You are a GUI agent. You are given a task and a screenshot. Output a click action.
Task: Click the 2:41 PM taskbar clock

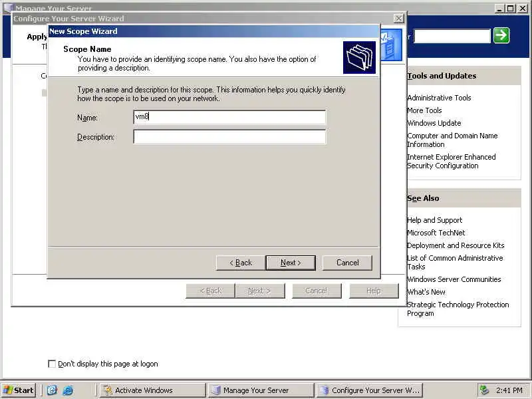coord(509,390)
